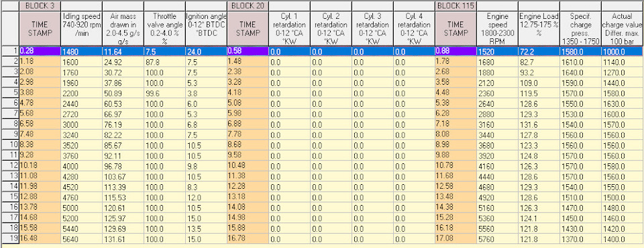Select the BLOCK 115 group header
Image resolution: width=644 pixels, height=248 pixels.
(x=455, y=6)
